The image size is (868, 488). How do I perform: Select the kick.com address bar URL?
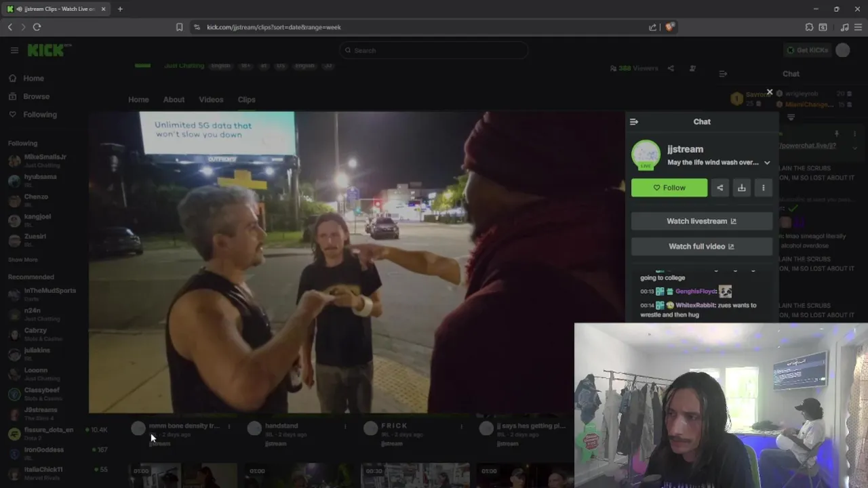click(x=274, y=27)
